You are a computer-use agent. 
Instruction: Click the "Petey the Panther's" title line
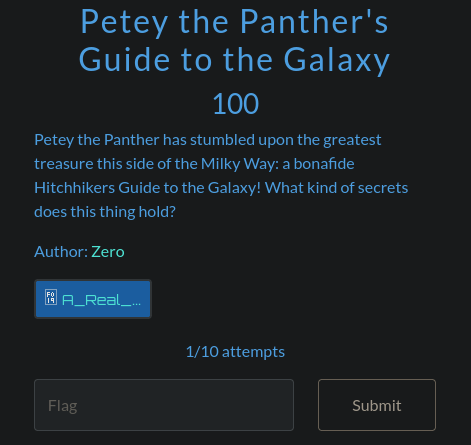click(235, 22)
